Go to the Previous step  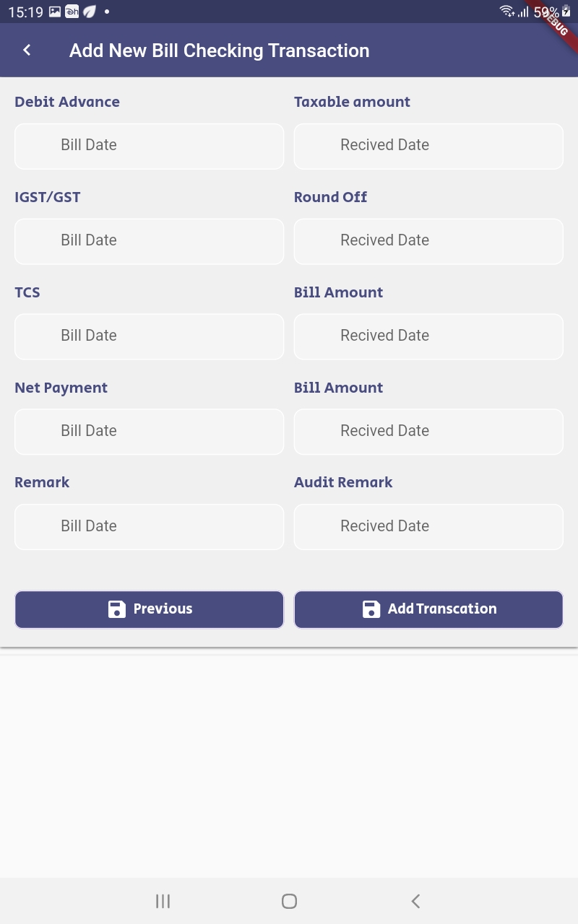[x=150, y=609]
